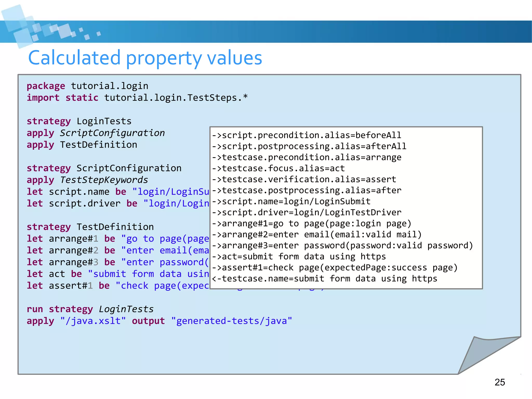Click the 'apply ScriptConfiguration' line
Screen dimensions: 532x399
point(96,133)
